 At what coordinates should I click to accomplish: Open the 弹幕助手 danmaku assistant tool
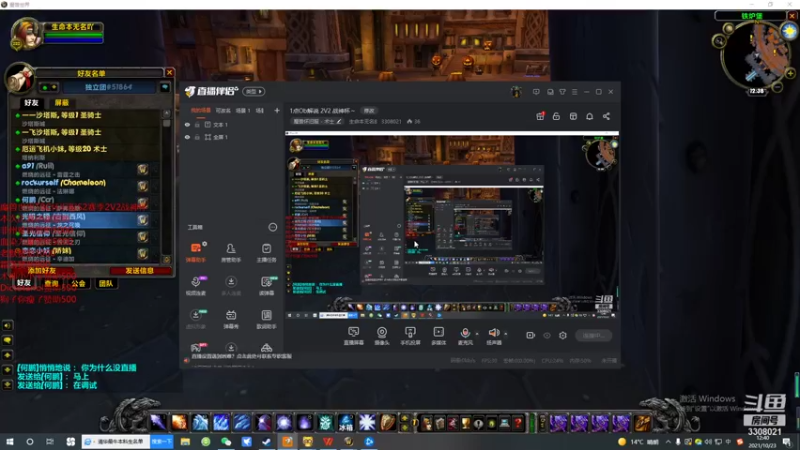point(195,252)
